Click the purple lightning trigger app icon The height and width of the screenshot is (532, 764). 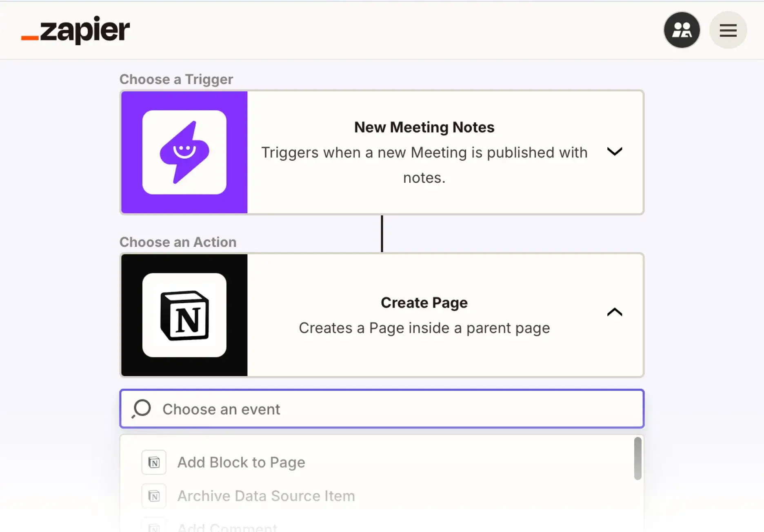(x=184, y=152)
